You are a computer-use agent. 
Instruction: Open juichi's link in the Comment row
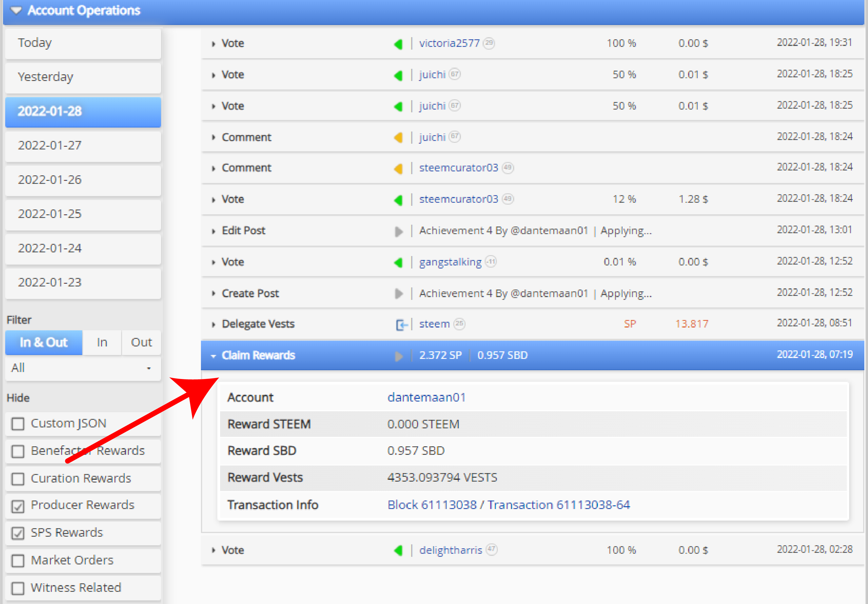(x=432, y=137)
